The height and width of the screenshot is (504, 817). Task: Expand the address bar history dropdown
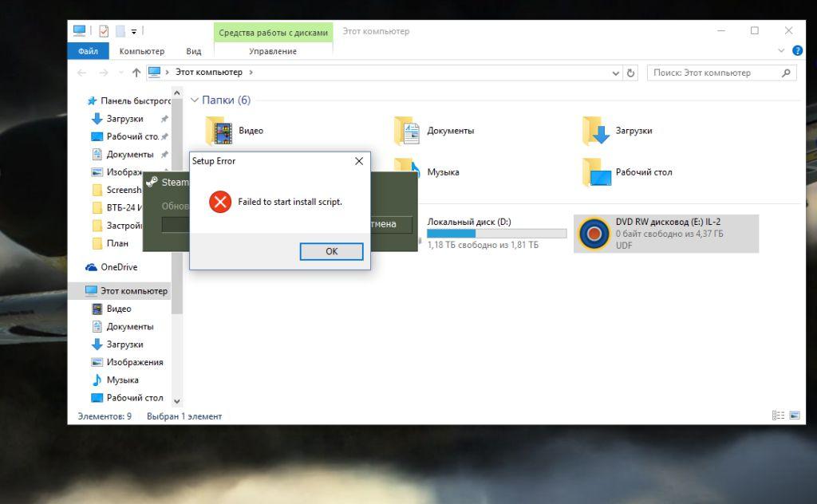615,73
